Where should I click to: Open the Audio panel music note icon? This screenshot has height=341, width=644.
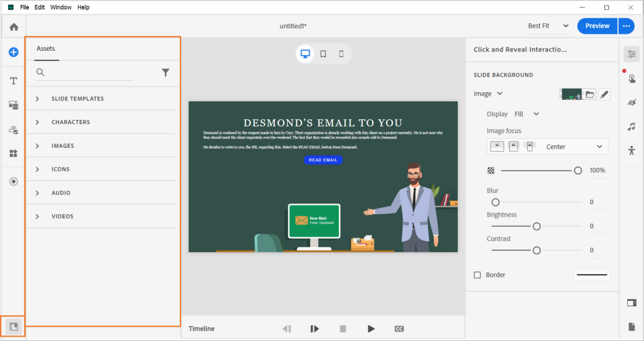631,126
